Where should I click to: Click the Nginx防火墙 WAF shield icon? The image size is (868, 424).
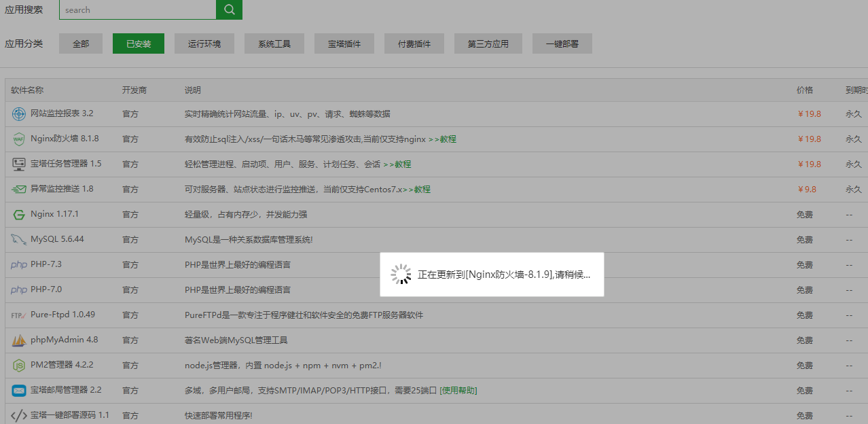point(19,139)
